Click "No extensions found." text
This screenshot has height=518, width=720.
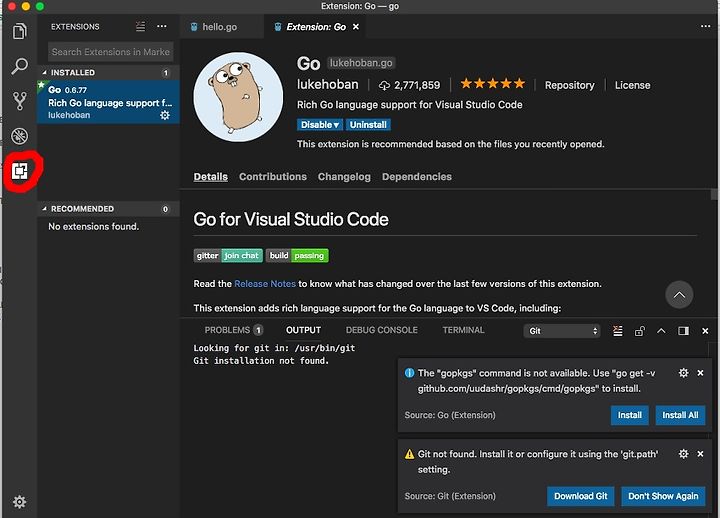point(94,226)
